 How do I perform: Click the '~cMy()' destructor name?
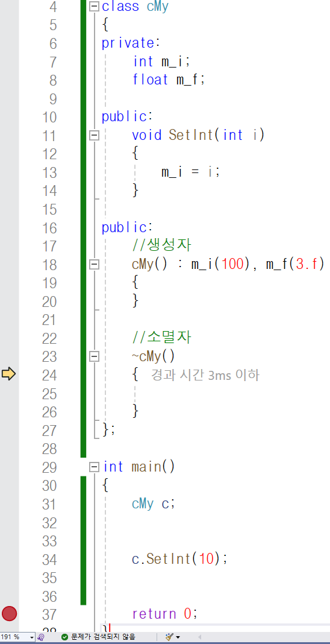pyautogui.click(x=154, y=356)
